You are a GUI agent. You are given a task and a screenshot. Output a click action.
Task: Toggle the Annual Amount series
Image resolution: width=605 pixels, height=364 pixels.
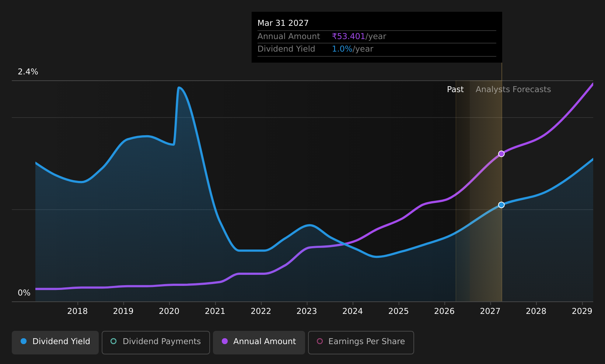click(259, 342)
